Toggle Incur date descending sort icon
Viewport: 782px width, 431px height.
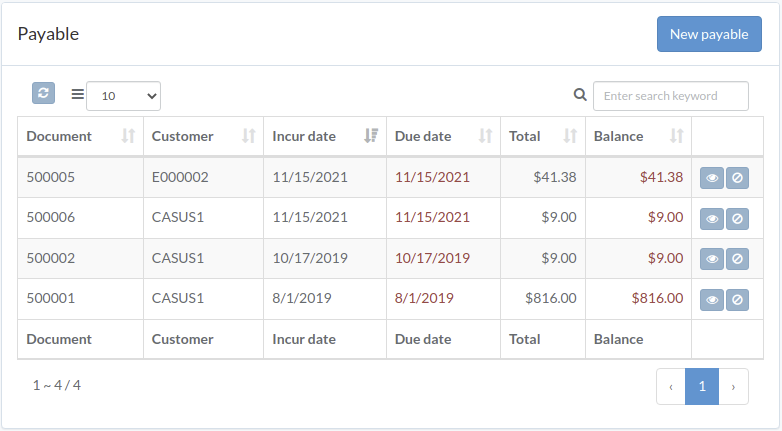[x=371, y=136]
